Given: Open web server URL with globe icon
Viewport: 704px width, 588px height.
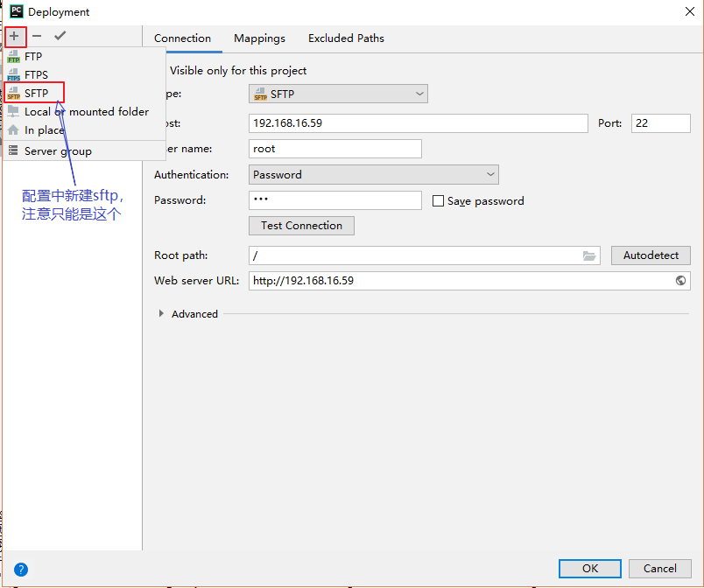Looking at the screenshot, I should pyautogui.click(x=680, y=281).
